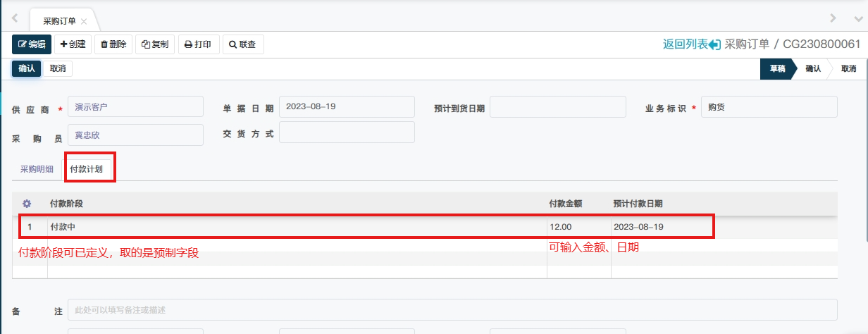868x334 pixels.
Task: Open the 联查 search button
Action: pyautogui.click(x=243, y=44)
